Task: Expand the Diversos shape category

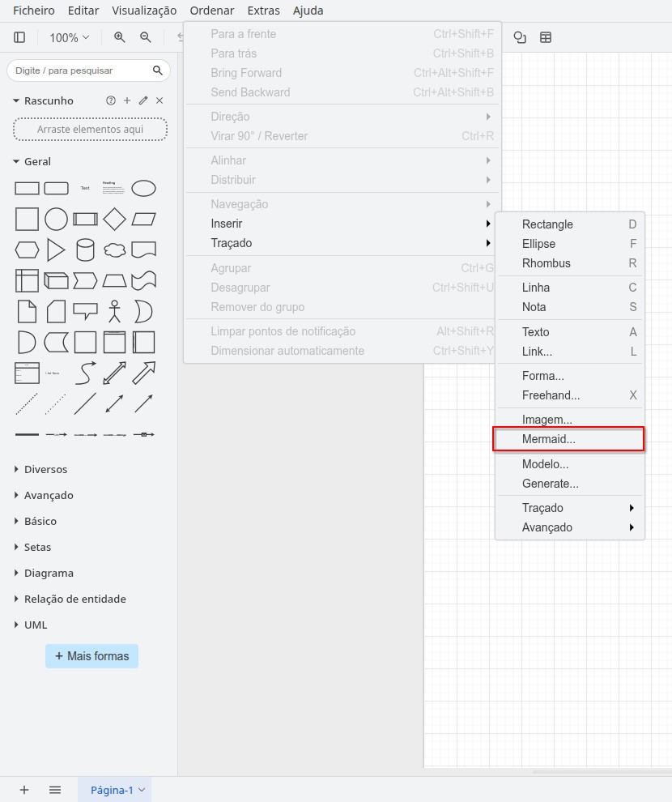Action: coord(46,469)
